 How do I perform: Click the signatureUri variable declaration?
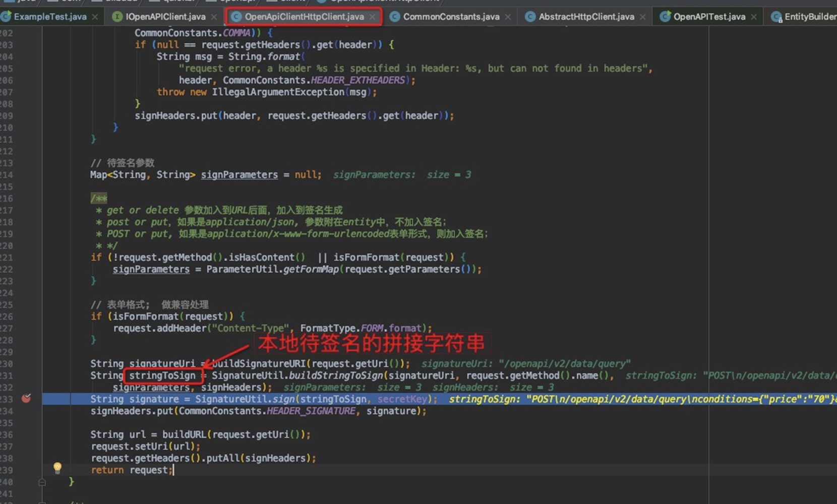162,363
